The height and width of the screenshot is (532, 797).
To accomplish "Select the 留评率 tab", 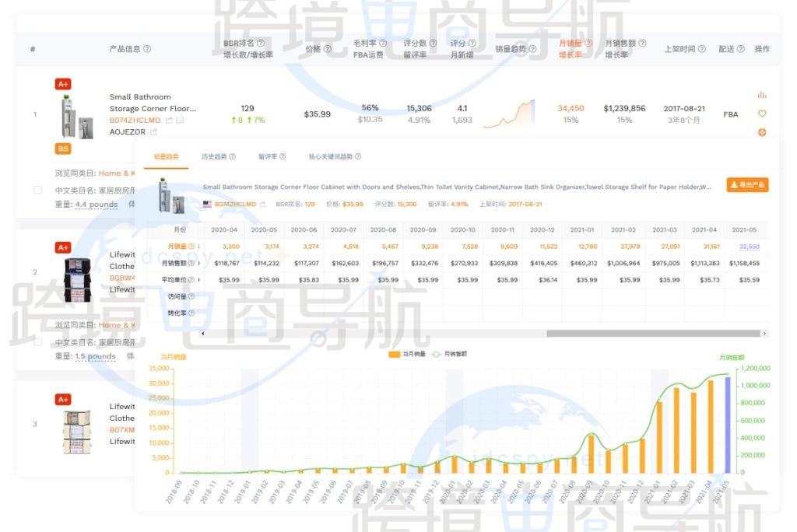I will [x=272, y=156].
